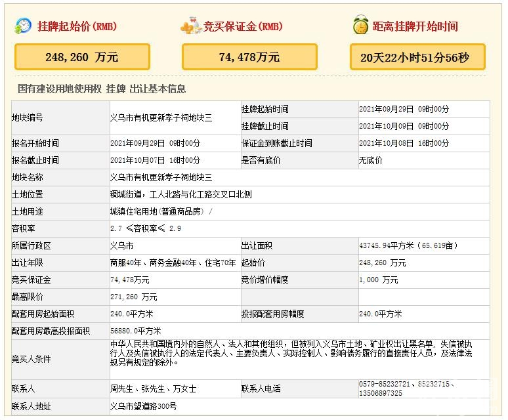Click the 地块编号 row value 义乌市有机更新孝子祠地块三

click(161, 117)
